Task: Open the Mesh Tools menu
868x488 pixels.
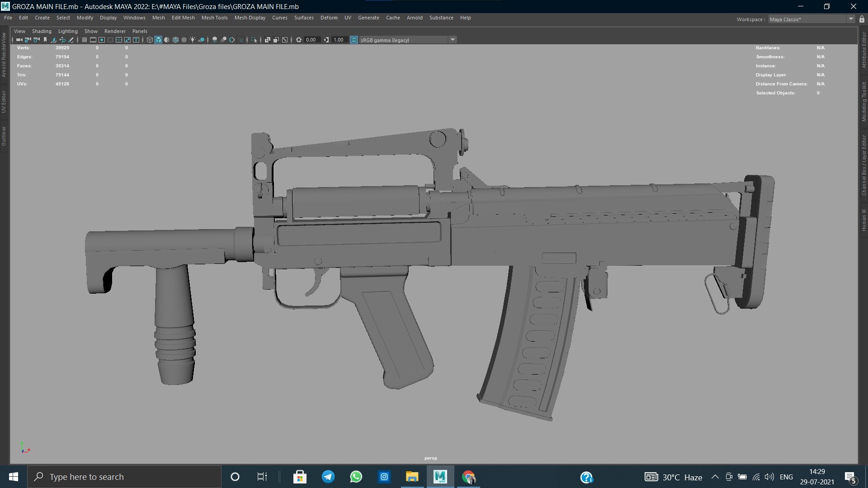Action: pos(215,18)
